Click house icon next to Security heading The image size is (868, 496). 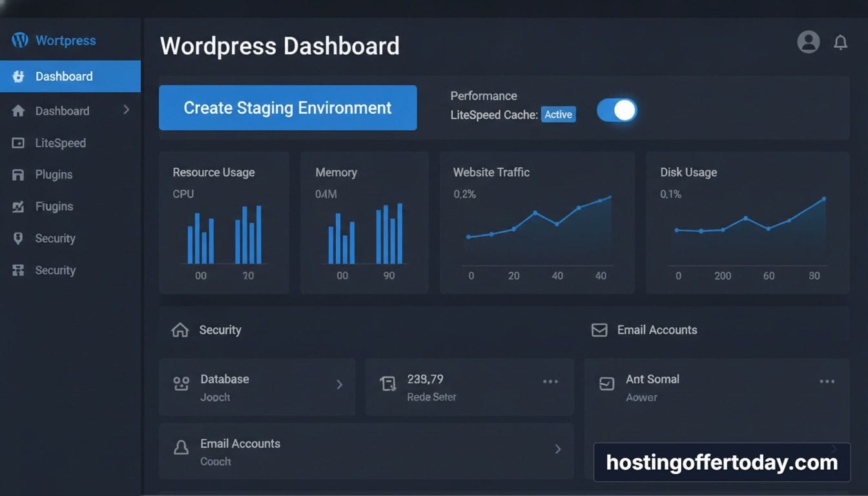tap(180, 330)
